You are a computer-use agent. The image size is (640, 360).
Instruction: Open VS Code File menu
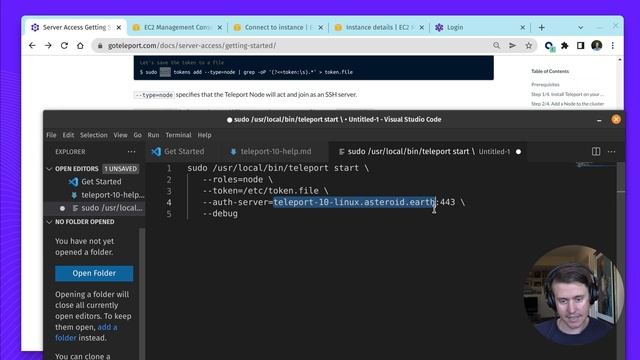coord(51,135)
